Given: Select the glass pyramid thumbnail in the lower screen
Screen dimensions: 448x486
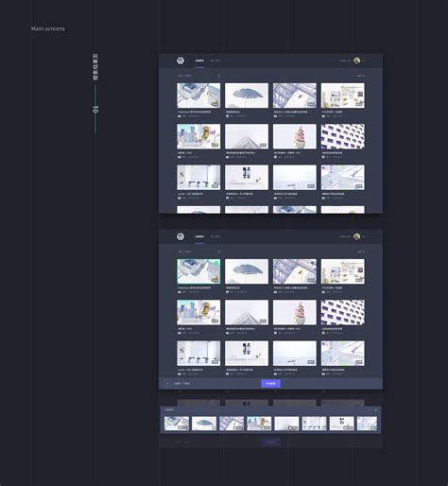Looking at the screenshot, I should (247, 312).
